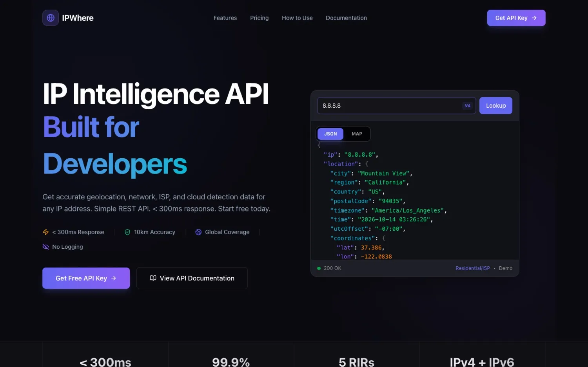
Task: Click the IPWhere globe logo icon
Action: (51, 18)
